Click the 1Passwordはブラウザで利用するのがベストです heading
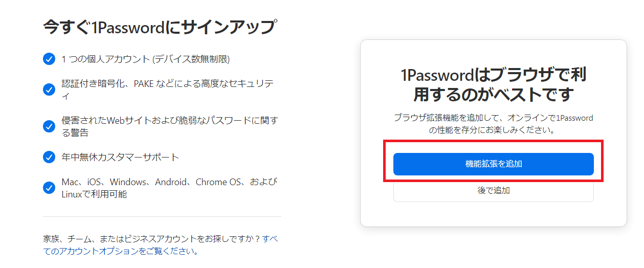Screen dimensions: 644x268 493,84
